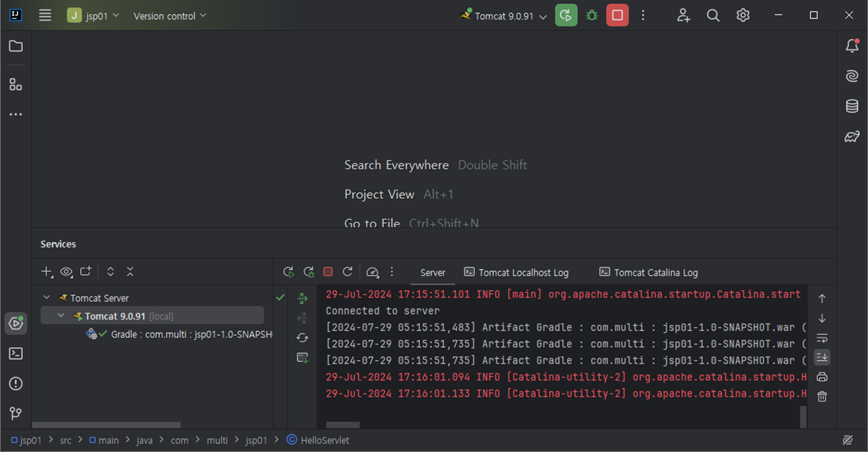Open the Gradle elephant tool window

coord(852,137)
